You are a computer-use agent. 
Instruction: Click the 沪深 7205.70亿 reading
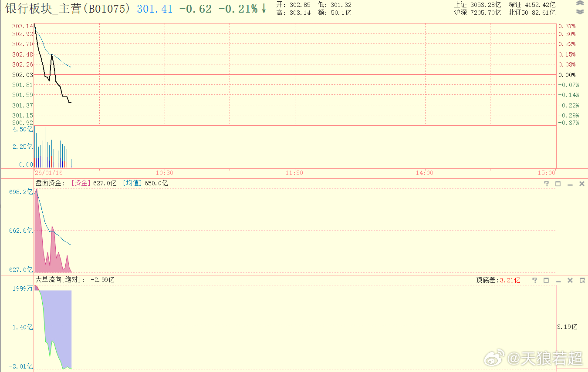pos(477,13)
